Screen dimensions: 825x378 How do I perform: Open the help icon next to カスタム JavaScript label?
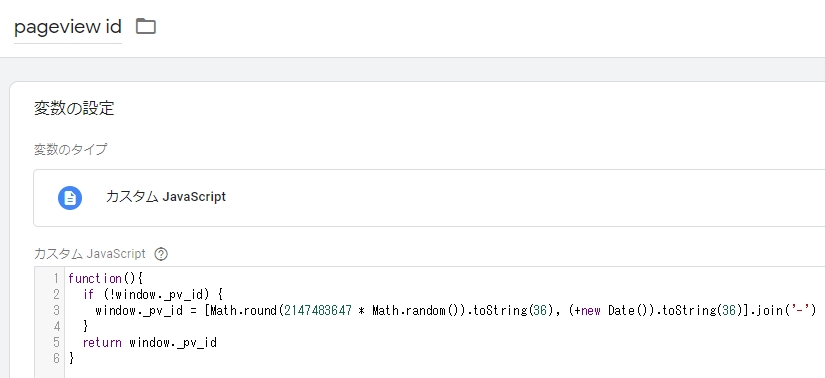point(161,254)
